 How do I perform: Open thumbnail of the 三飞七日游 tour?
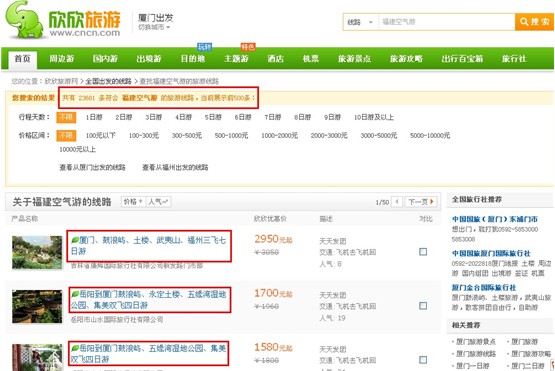(37, 252)
